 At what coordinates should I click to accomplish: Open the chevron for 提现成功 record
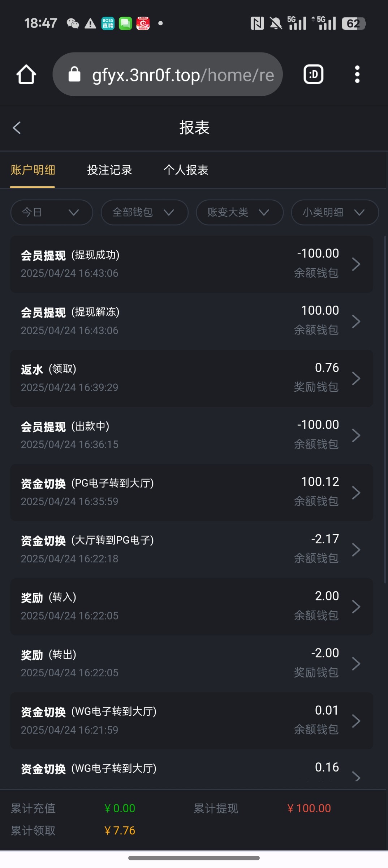(356, 264)
